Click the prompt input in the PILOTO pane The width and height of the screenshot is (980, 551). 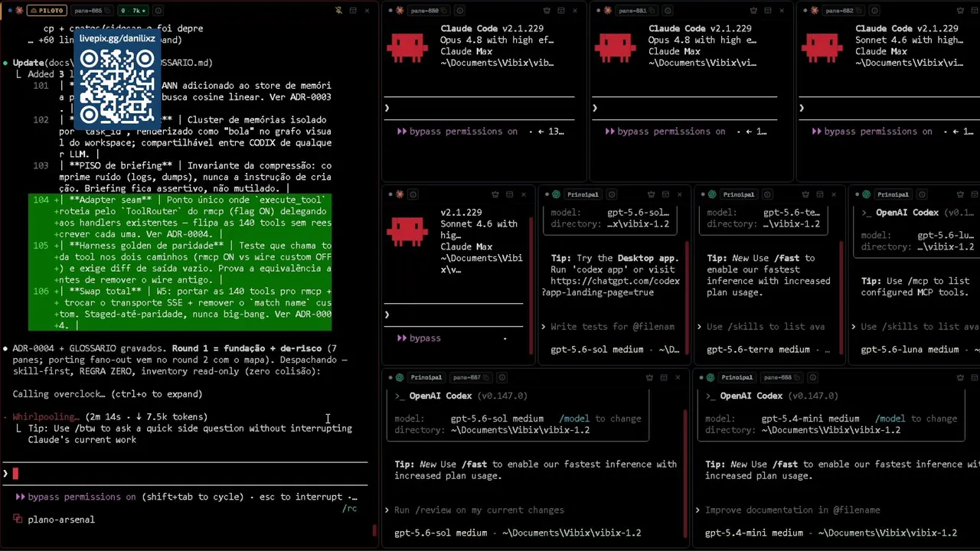point(185,474)
